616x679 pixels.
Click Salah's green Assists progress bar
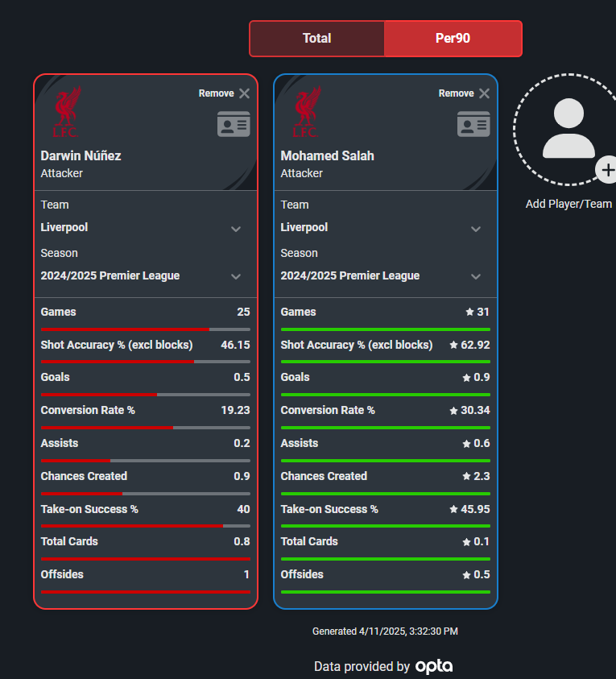pyautogui.click(x=385, y=461)
